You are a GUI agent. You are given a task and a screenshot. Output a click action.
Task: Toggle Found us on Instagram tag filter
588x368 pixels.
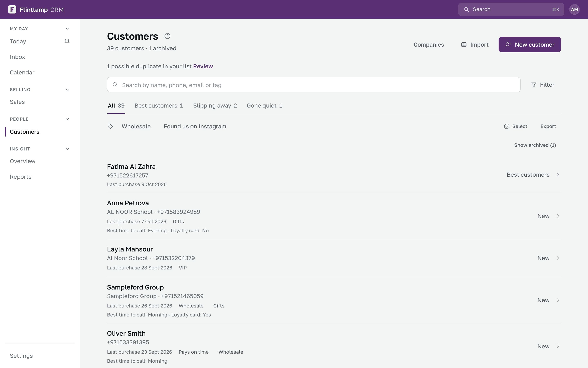(x=195, y=126)
